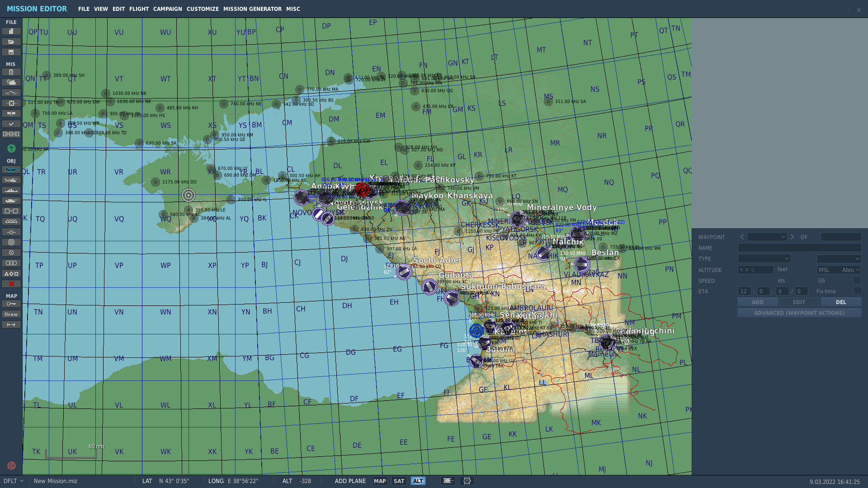Open the CAMPAIGN menu
The width and height of the screenshot is (868, 488).
click(167, 9)
